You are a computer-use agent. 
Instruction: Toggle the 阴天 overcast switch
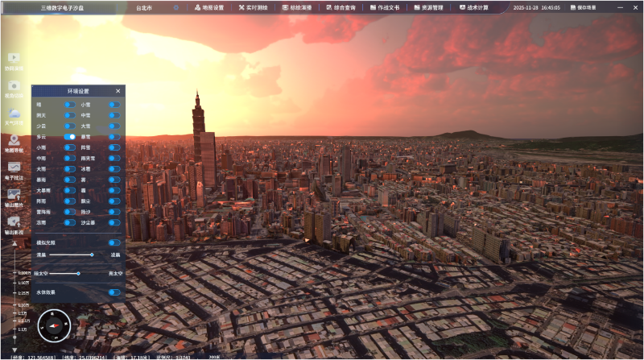70,115
